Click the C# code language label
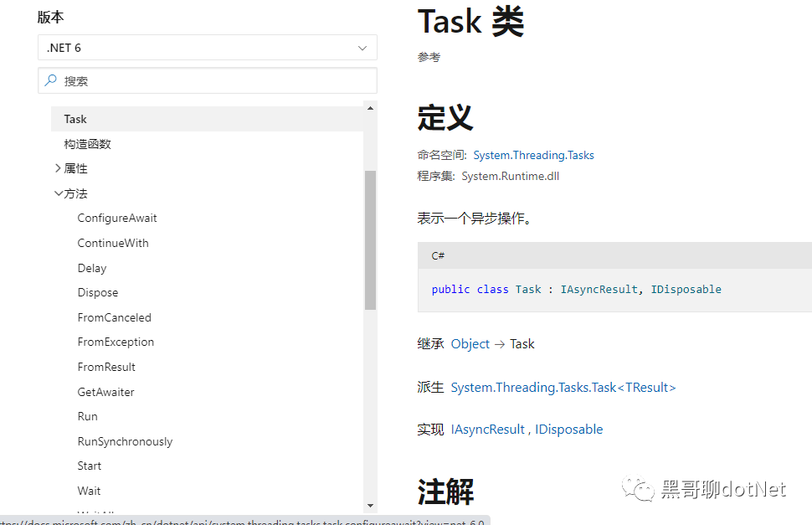The width and height of the screenshot is (812, 525). 438,255
